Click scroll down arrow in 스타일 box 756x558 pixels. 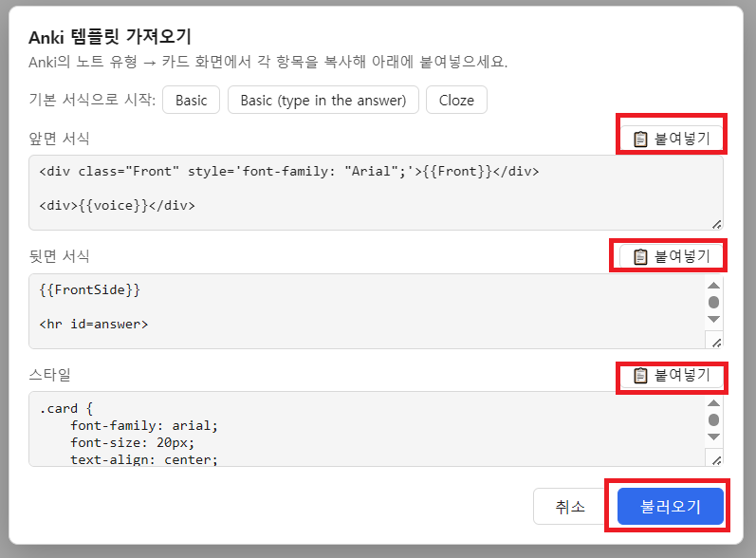[x=713, y=437]
